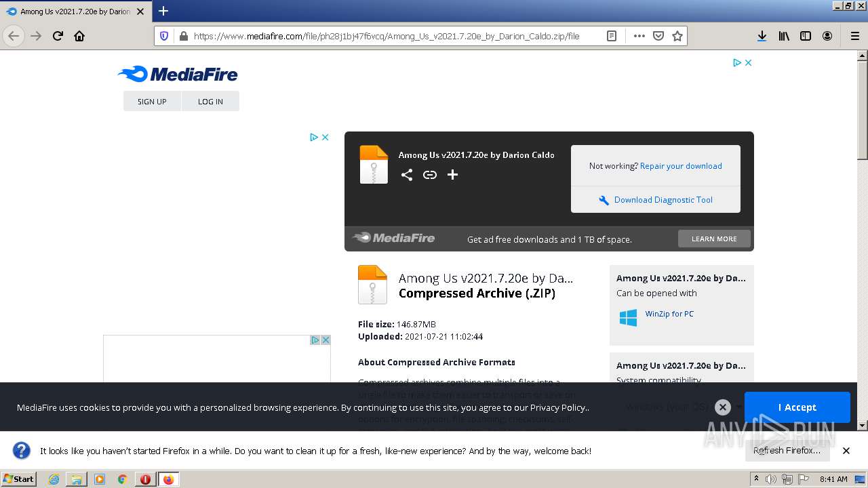Close the Refresh Firefox notification bar
The width and height of the screenshot is (868, 488).
[846, 451]
